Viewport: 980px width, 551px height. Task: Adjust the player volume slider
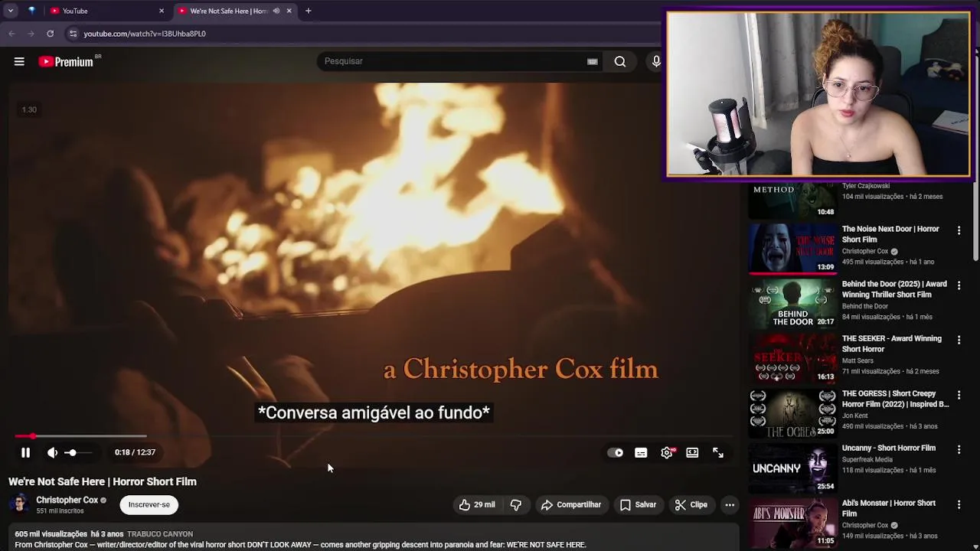point(77,452)
